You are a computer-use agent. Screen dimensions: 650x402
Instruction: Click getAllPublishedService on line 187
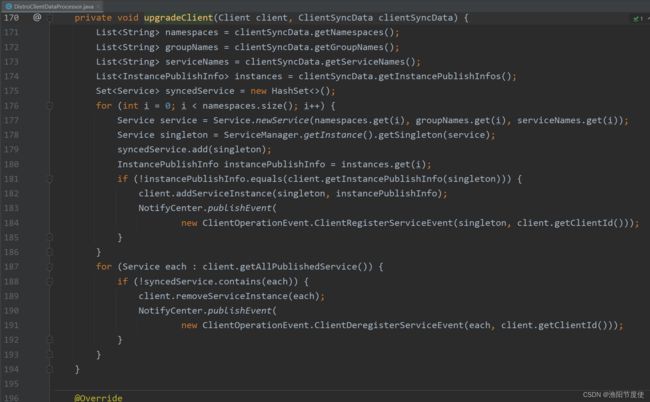[x=298, y=266]
